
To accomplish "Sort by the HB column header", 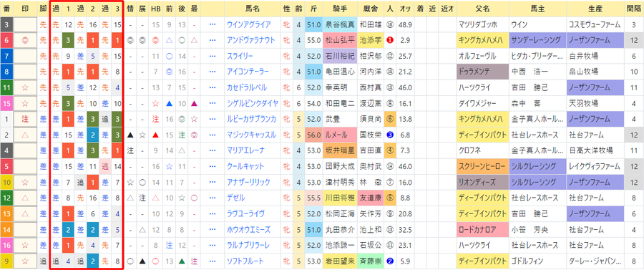I will [x=155, y=9].
